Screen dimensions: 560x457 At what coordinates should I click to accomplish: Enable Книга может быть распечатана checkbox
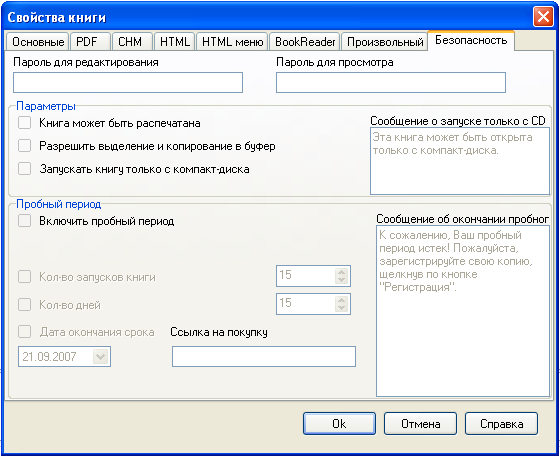[25, 123]
